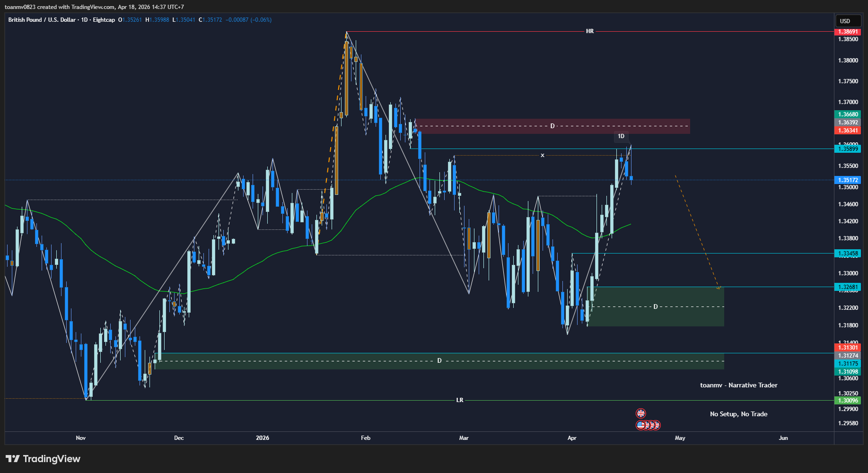Select the LR label on the green line
Screen dimensions: 868x473
[460, 400]
